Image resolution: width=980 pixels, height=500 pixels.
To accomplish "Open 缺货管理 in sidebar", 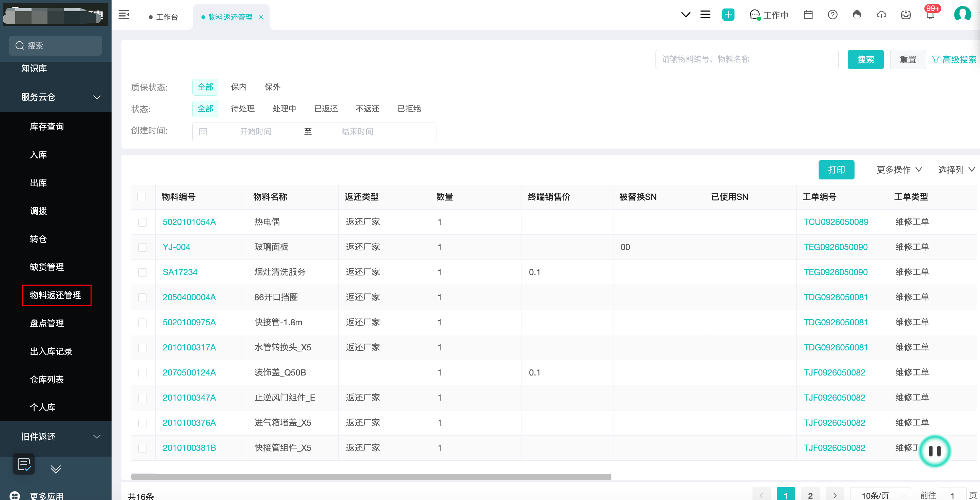I will (x=47, y=267).
